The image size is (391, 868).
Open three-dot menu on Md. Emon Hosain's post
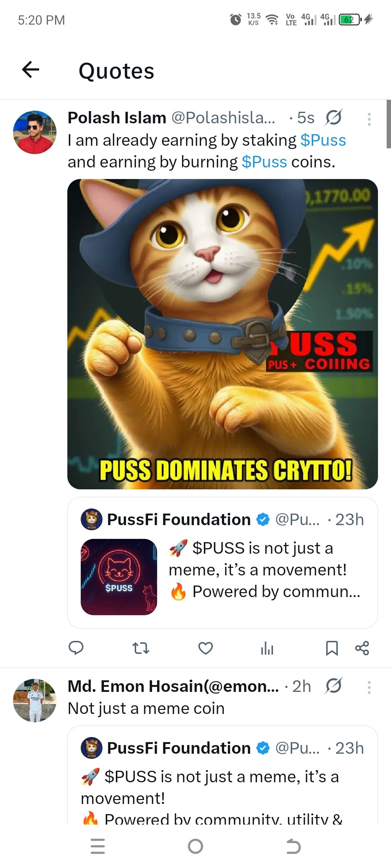(x=369, y=687)
